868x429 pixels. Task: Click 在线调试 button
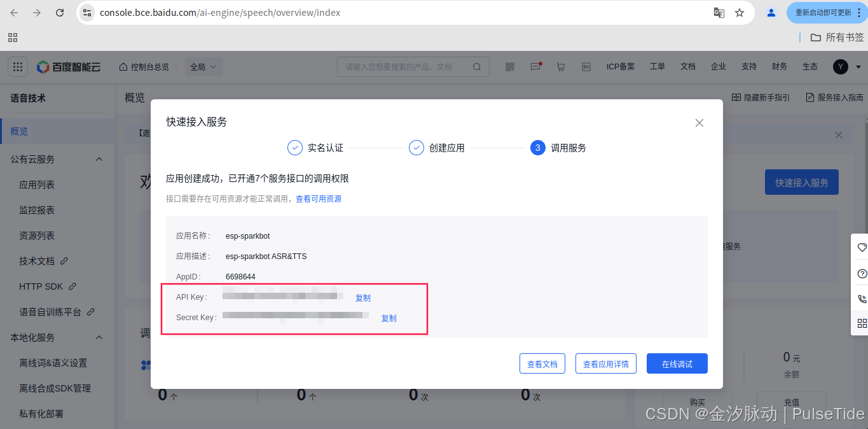click(x=677, y=363)
